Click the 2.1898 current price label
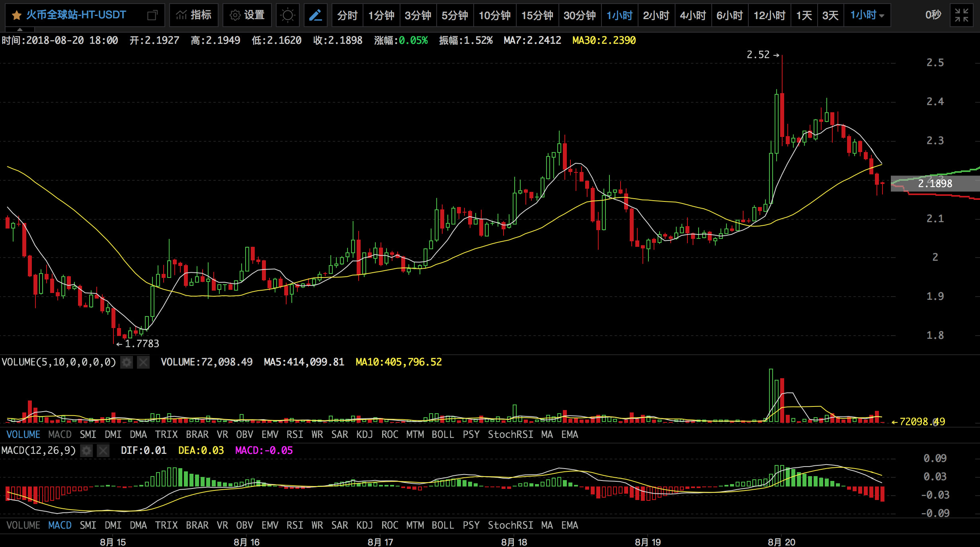Viewport: 980px width, 547px height. [935, 184]
